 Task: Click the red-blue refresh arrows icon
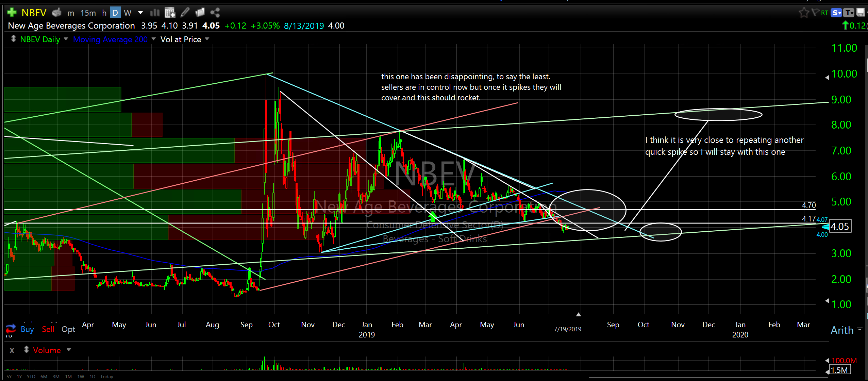[11, 328]
